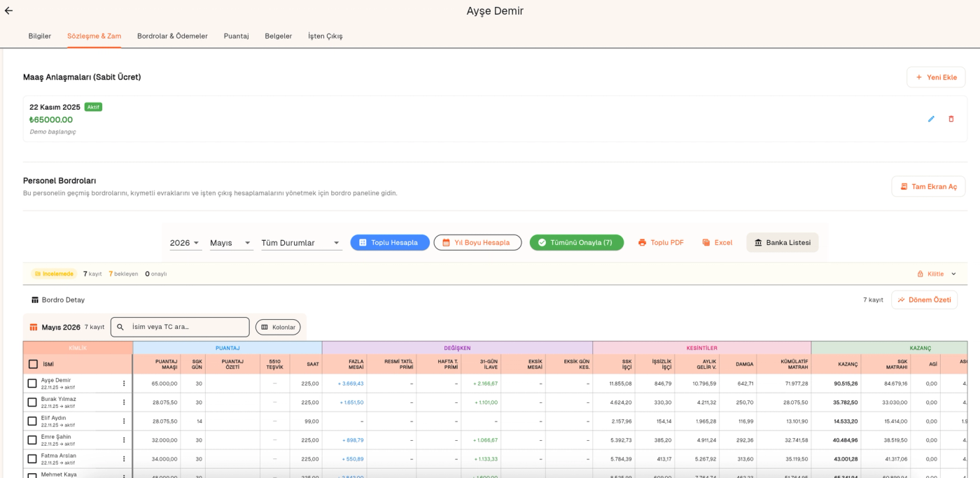
Task: Open row menu for Ayşe Demir
Action: point(124,384)
